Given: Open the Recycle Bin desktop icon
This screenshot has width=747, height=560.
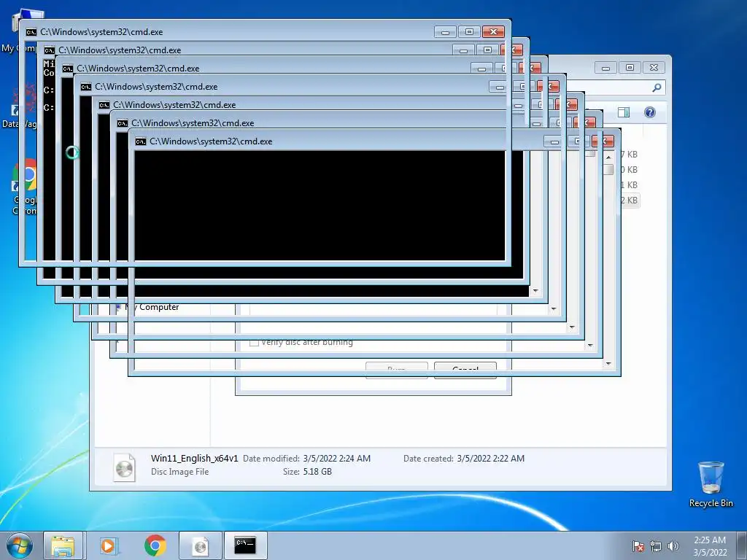Looking at the screenshot, I should pyautogui.click(x=711, y=483).
